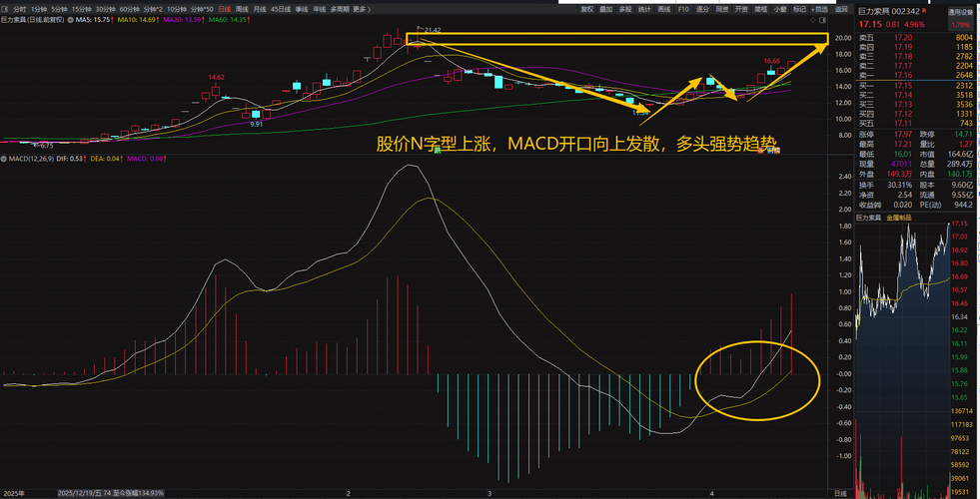Click the 开资 toolbar button
The height and width of the screenshot is (499, 980).
pyautogui.click(x=741, y=9)
